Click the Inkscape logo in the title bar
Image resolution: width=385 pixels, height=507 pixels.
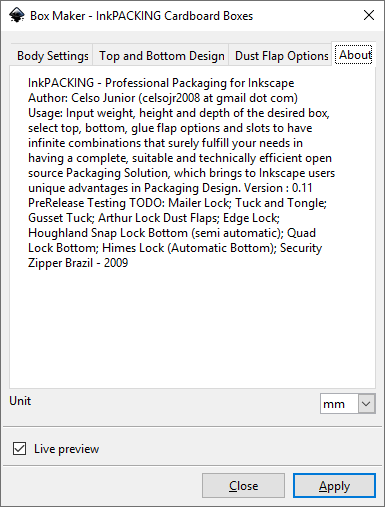(x=16, y=15)
